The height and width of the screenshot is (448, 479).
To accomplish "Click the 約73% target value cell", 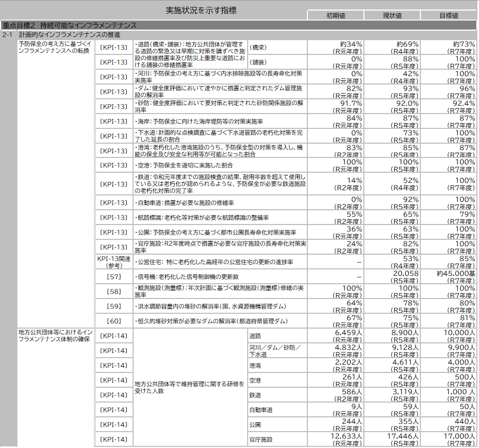I will pos(448,48).
